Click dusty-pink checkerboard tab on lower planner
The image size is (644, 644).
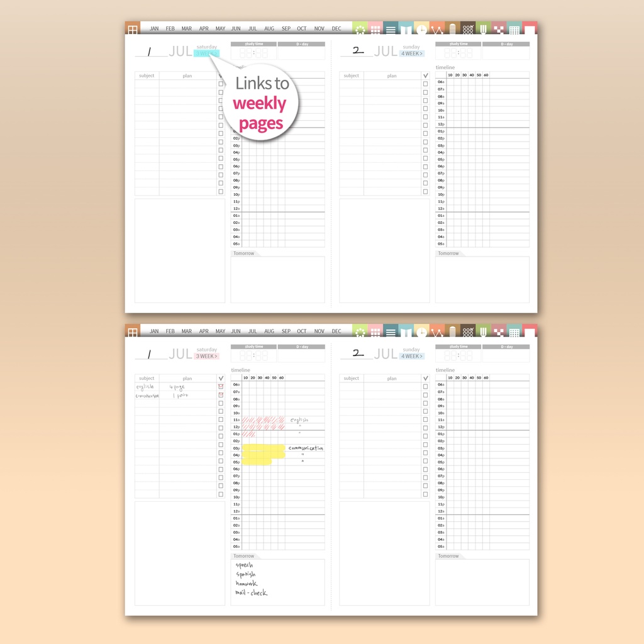click(x=499, y=331)
